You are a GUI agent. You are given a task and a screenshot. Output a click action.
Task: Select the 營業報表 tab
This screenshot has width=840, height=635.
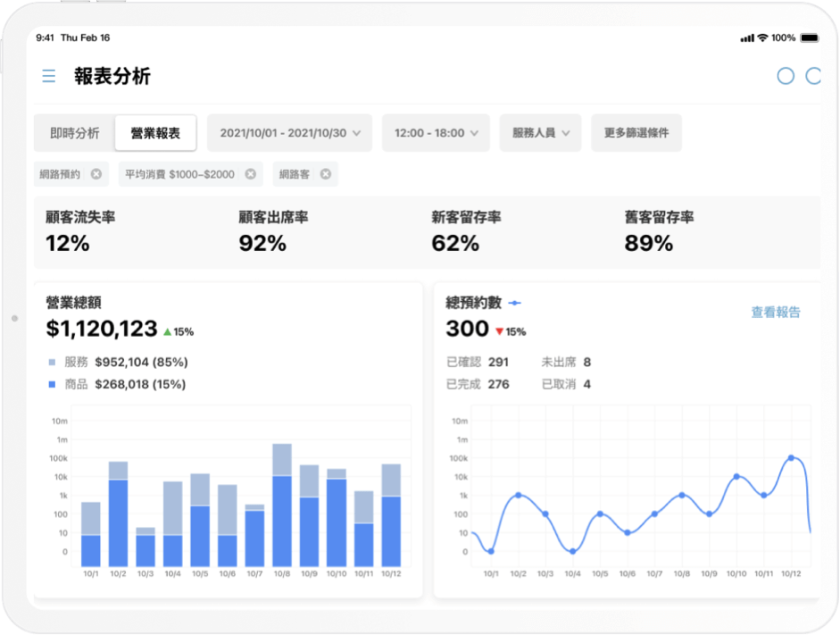(155, 133)
